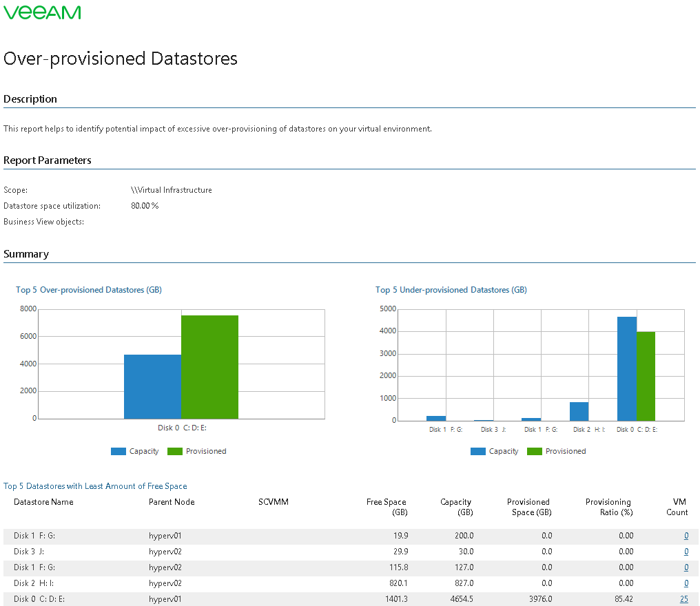Open VM Count link for Disk 2 H: I:

point(686,583)
